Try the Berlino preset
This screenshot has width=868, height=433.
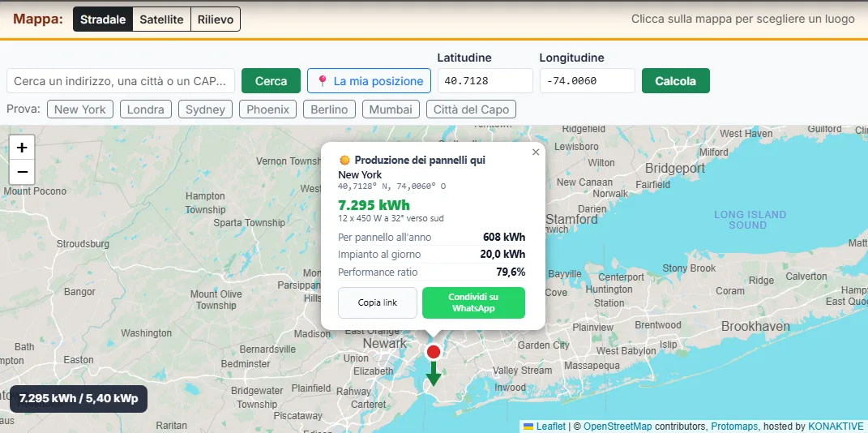329,109
